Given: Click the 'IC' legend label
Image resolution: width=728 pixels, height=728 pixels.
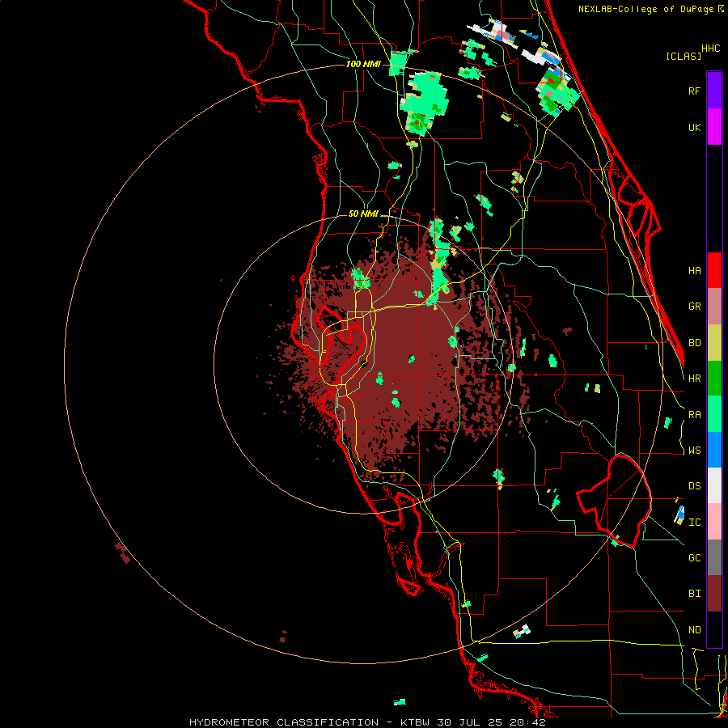Looking at the screenshot, I should pyautogui.click(x=694, y=523).
